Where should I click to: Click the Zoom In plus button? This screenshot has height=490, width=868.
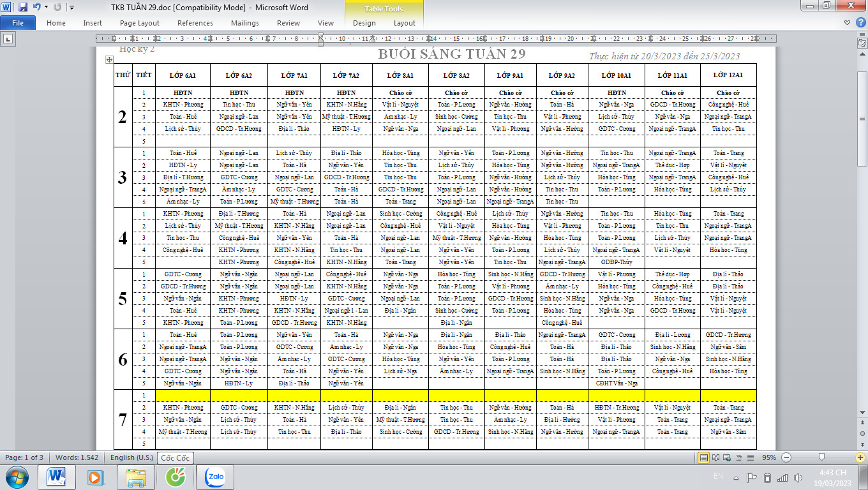click(x=860, y=457)
